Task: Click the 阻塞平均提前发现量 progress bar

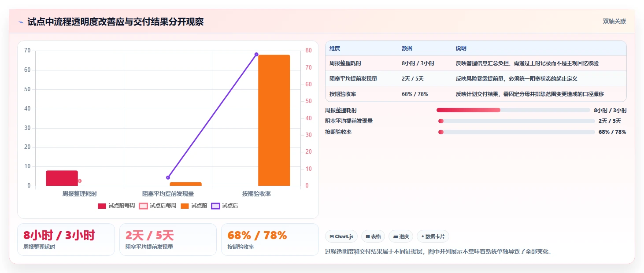Action: 517,121
